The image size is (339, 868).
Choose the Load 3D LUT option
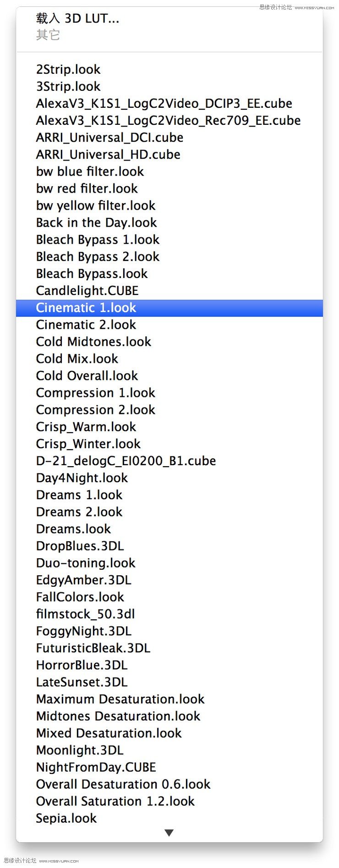77,18
